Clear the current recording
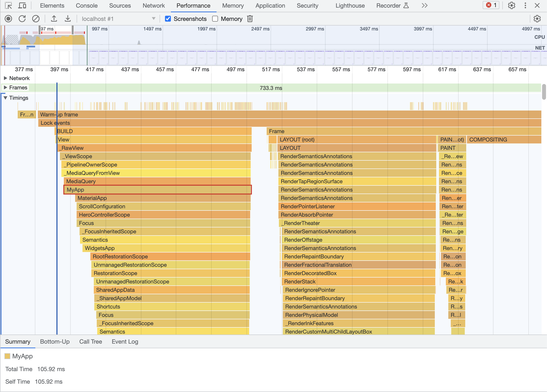The width and height of the screenshot is (547, 392). (x=36, y=19)
